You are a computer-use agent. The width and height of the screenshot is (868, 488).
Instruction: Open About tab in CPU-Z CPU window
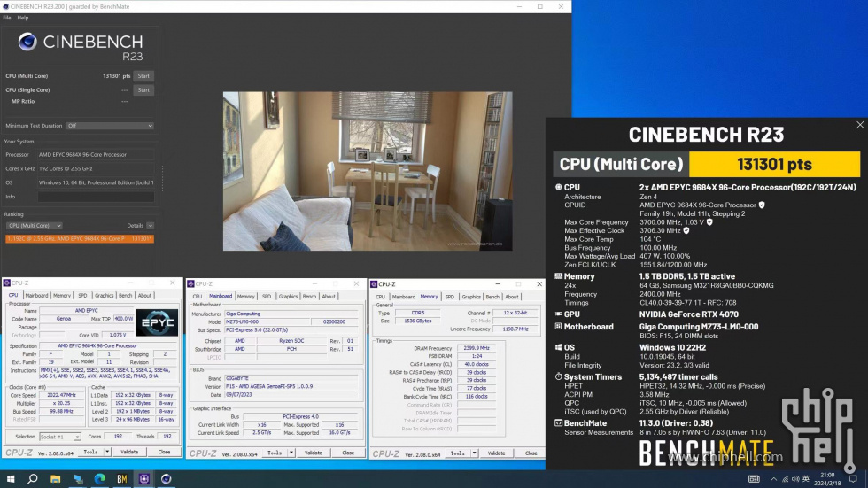coord(144,296)
